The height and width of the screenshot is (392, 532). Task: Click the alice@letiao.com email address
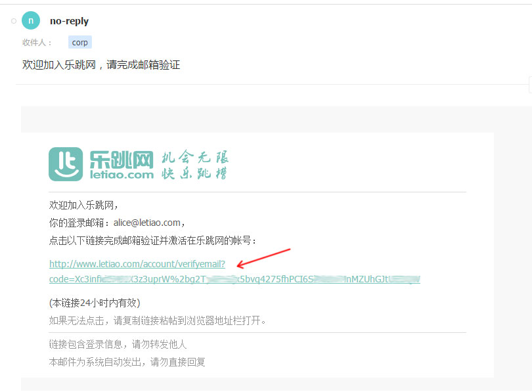pos(147,223)
